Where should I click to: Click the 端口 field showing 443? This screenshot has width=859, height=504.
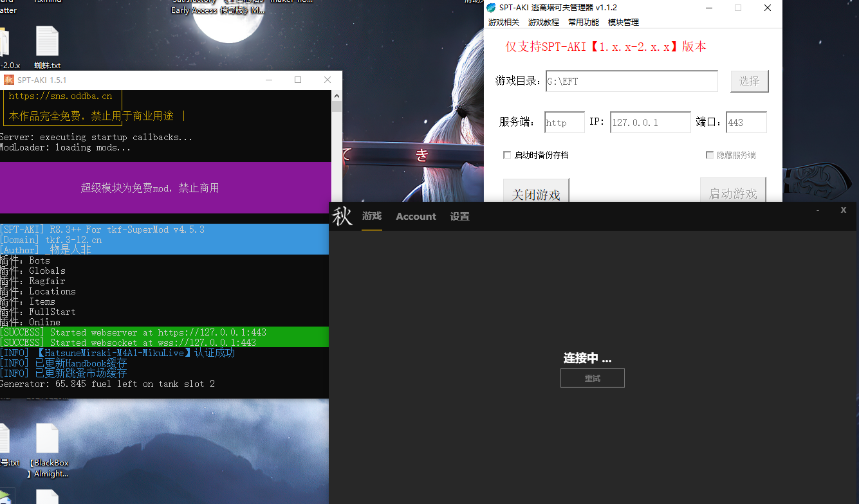tap(746, 122)
